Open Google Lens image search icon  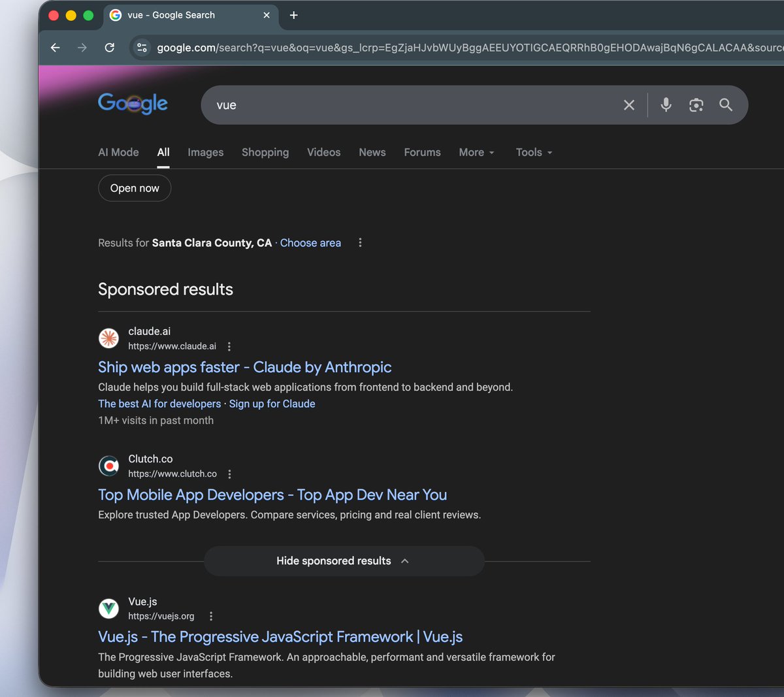coord(696,105)
